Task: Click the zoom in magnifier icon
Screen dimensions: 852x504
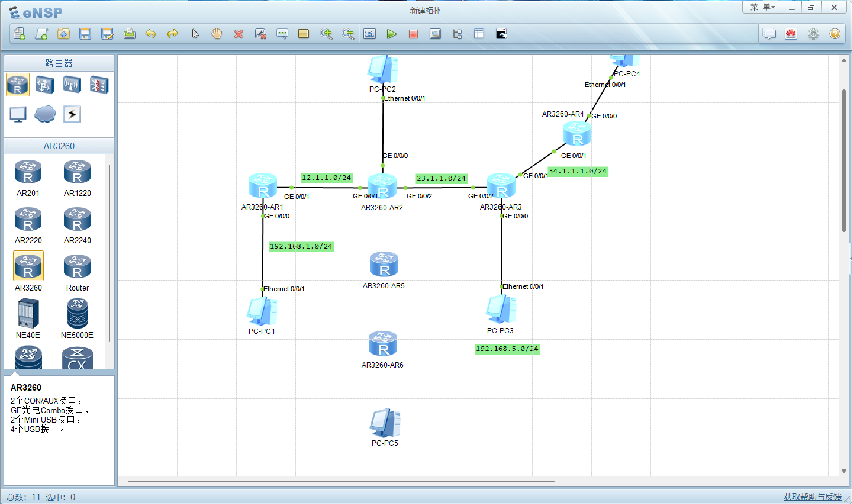Action: [326, 34]
